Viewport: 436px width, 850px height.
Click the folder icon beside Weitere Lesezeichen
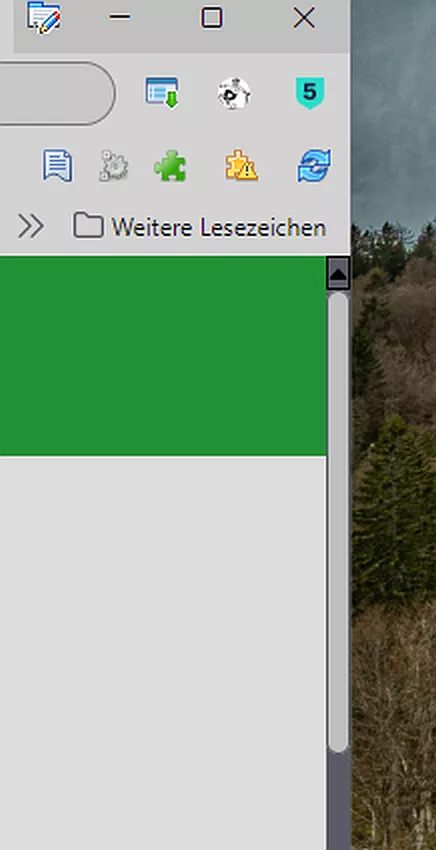pos(88,226)
